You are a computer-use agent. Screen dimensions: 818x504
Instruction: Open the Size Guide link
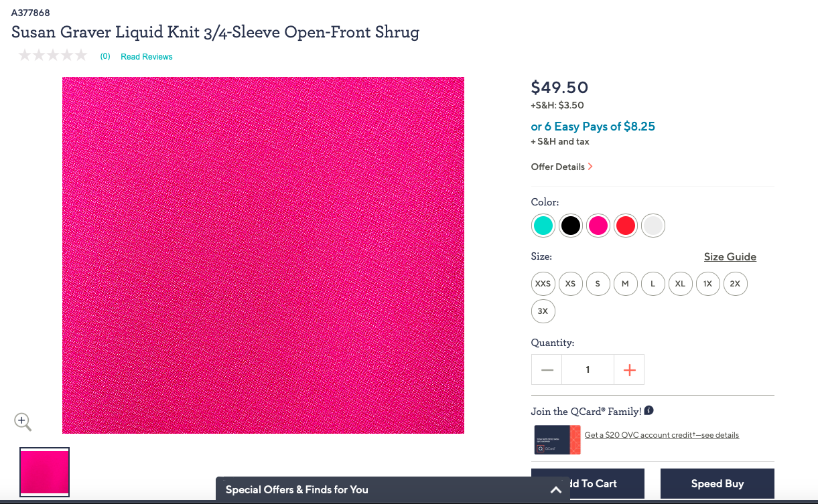tap(730, 257)
